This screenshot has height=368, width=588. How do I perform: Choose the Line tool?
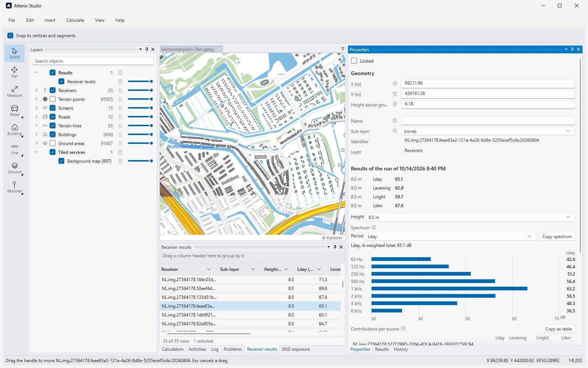point(15,149)
